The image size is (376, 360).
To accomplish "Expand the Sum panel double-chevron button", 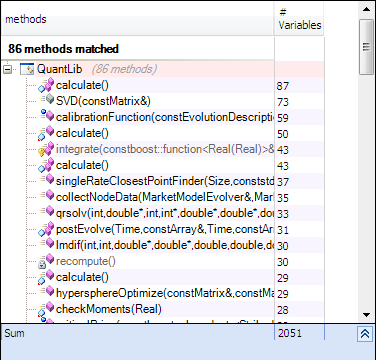I will [365, 334].
